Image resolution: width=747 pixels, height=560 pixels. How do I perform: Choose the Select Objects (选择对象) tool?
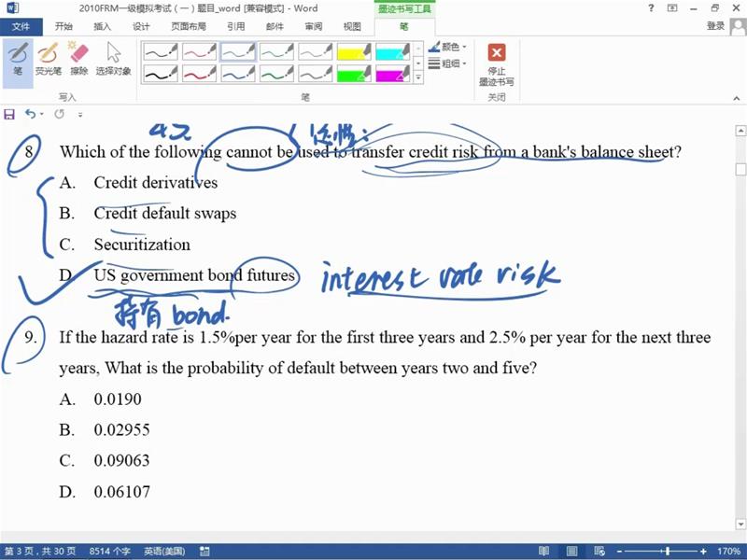113,58
